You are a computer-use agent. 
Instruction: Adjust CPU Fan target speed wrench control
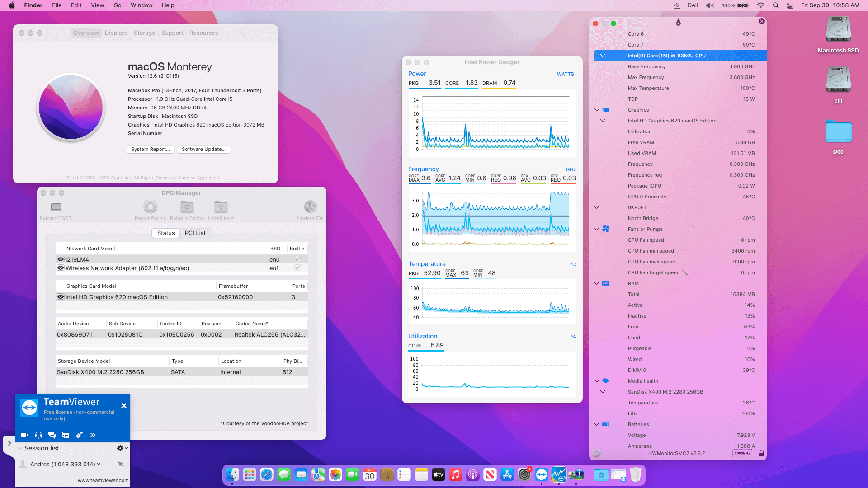pos(685,272)
